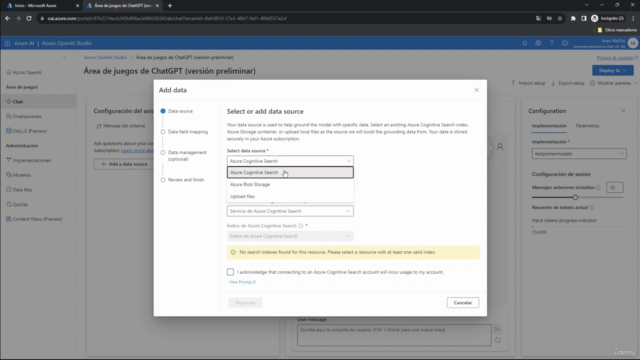Image resolution: width=640 pixels, height=360 pixels.
Task: Open a new browser tab with plus
Action: click(x=170, y=6)
